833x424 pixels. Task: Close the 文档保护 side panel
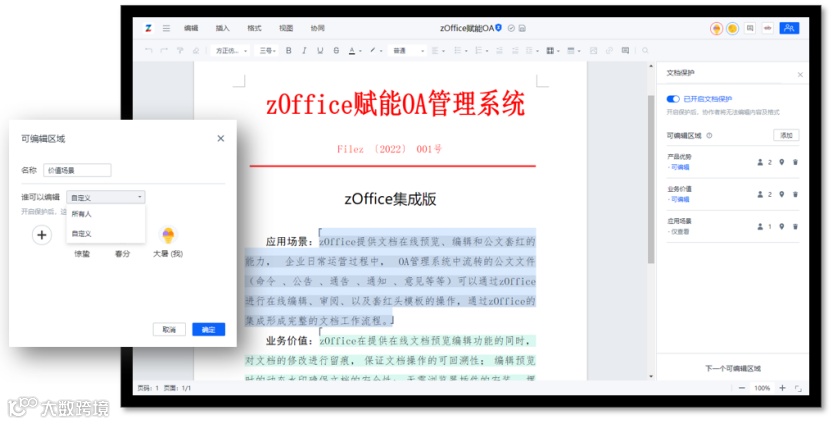[x=800, y=75]
